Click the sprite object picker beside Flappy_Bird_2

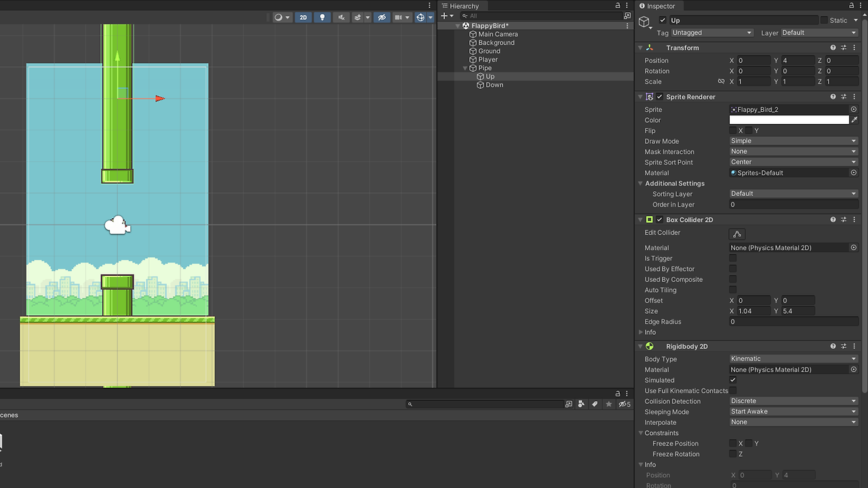click(x=854, y=109)
